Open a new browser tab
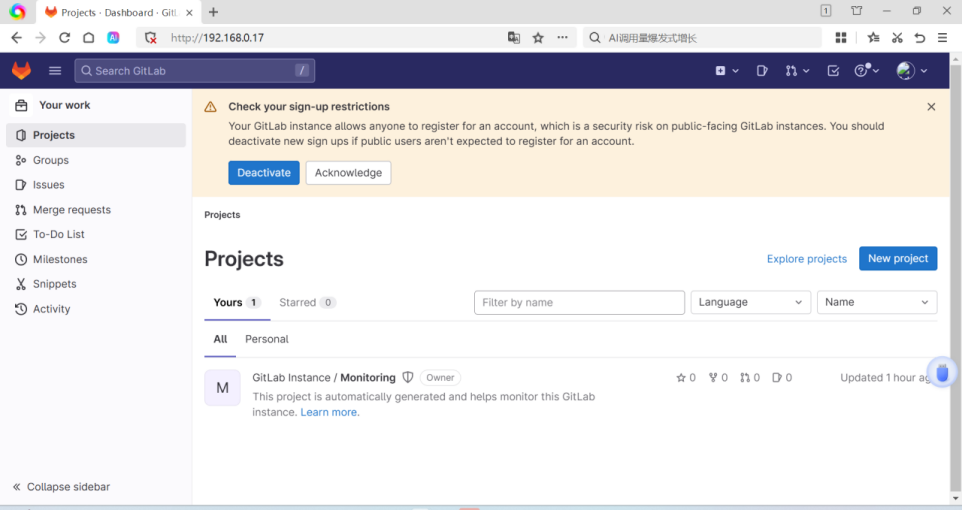This screenshot has height=510, width=962. tap(213, 12)
